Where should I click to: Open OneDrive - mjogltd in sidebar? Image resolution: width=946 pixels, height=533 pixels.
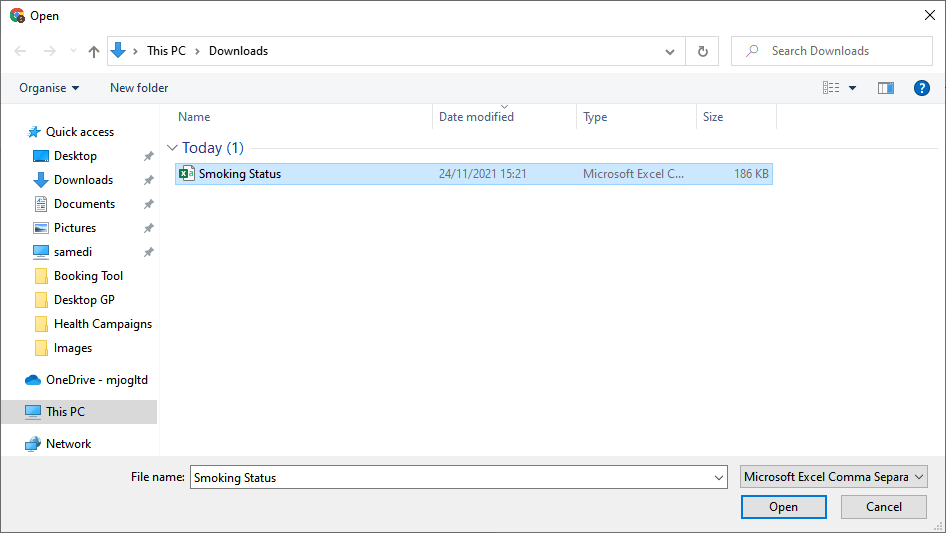(96, 380)
